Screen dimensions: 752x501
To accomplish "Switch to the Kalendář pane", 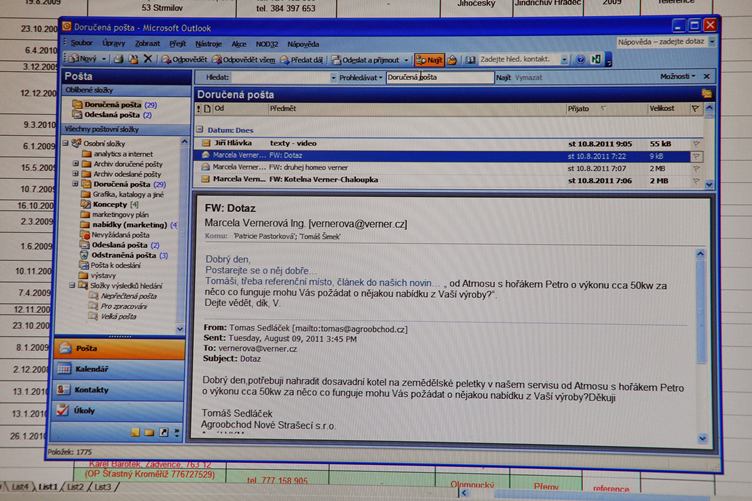I will point(120,369).
